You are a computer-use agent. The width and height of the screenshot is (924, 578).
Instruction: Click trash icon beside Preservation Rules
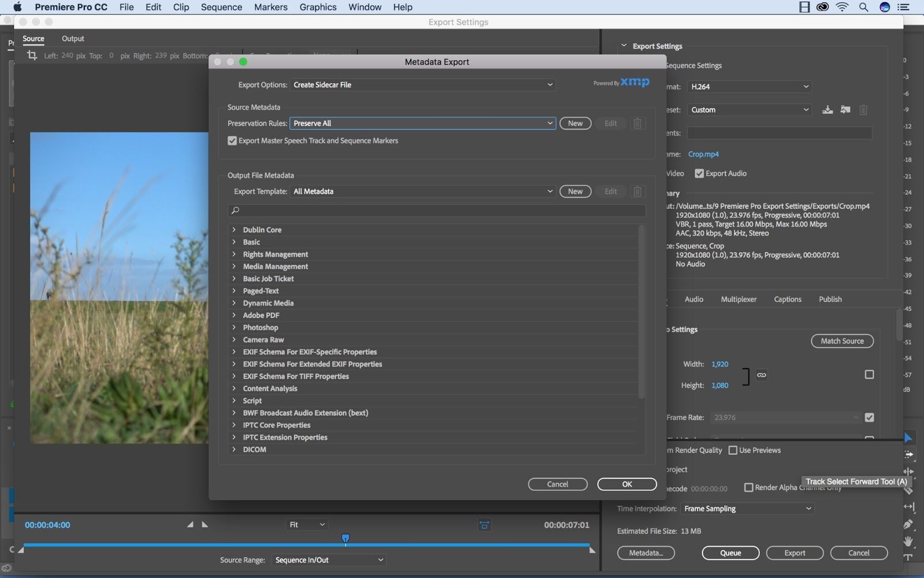click(637, 123)
